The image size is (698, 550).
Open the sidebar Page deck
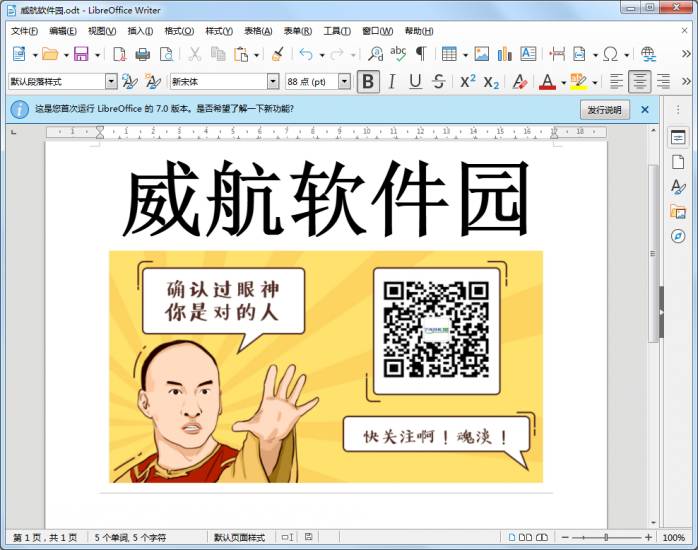[678, 162]
